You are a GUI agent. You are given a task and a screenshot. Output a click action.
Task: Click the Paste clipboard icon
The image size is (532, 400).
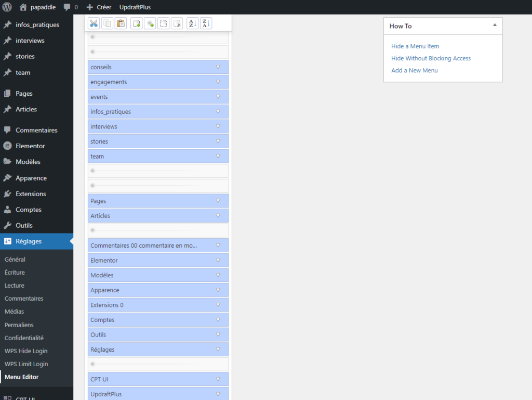121,23
